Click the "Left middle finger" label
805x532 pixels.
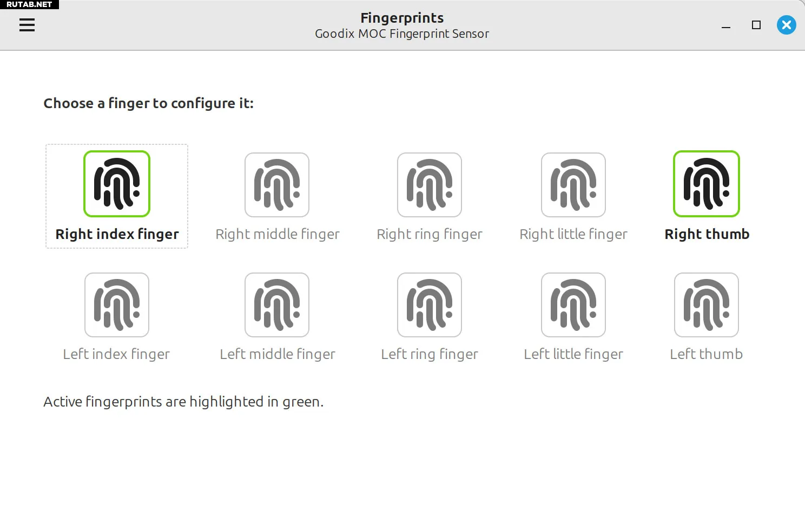pos(278,354)
